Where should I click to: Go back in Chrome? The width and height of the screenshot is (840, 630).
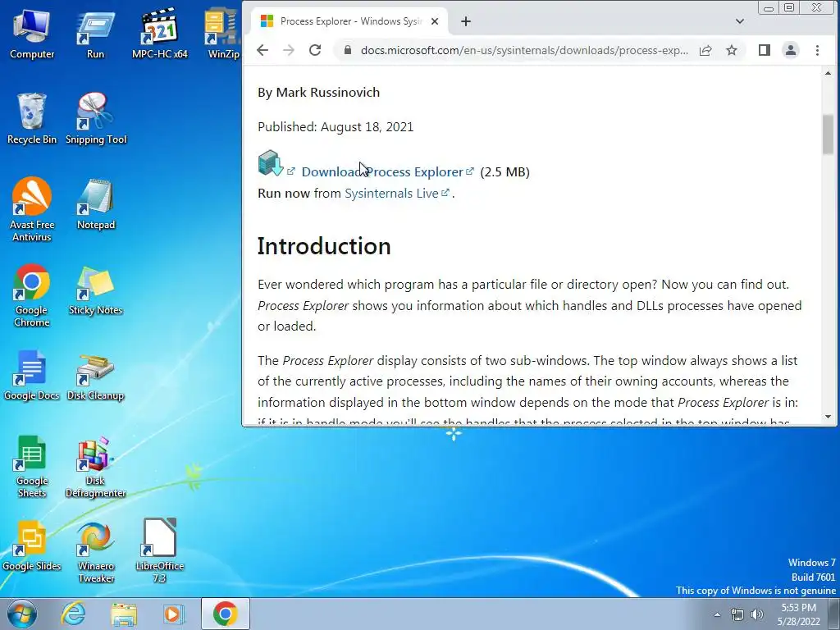(x=262, y=50)
